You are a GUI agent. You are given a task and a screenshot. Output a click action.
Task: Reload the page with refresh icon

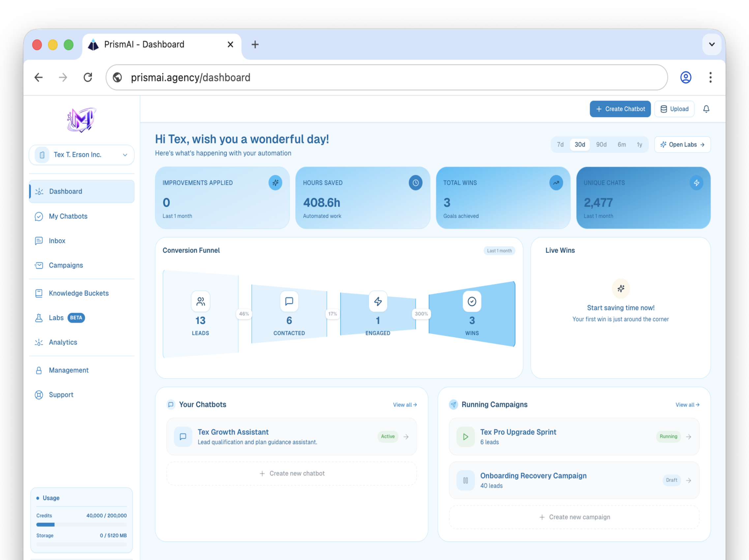[88, 77]
